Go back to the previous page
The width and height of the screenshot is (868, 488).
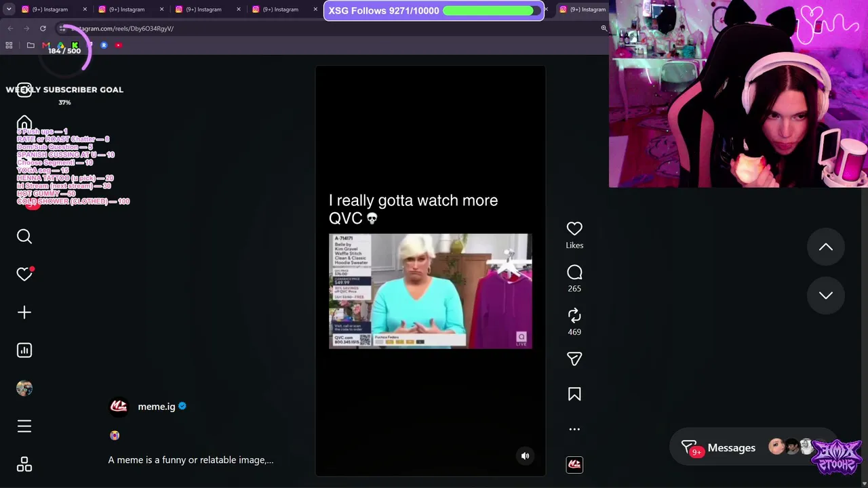[10, 28]
